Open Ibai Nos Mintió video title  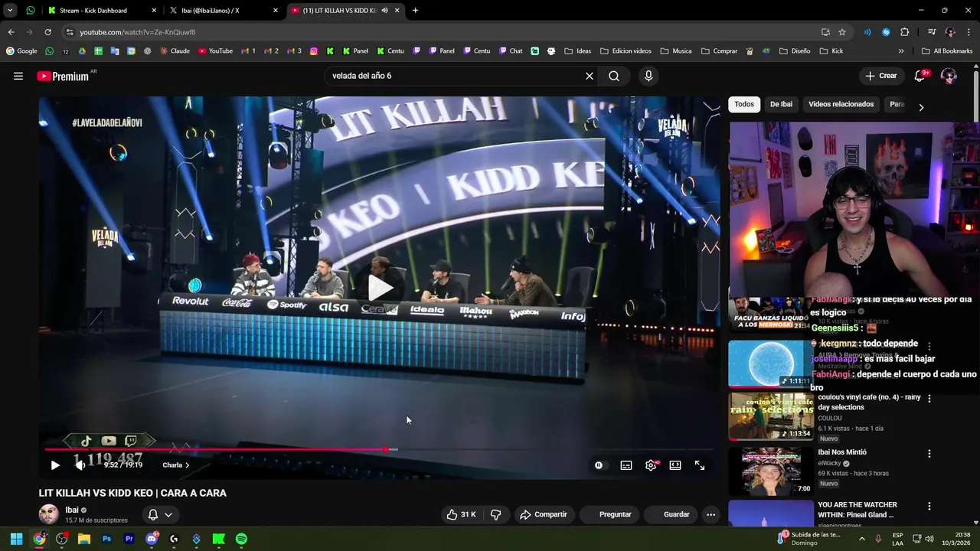842,452
